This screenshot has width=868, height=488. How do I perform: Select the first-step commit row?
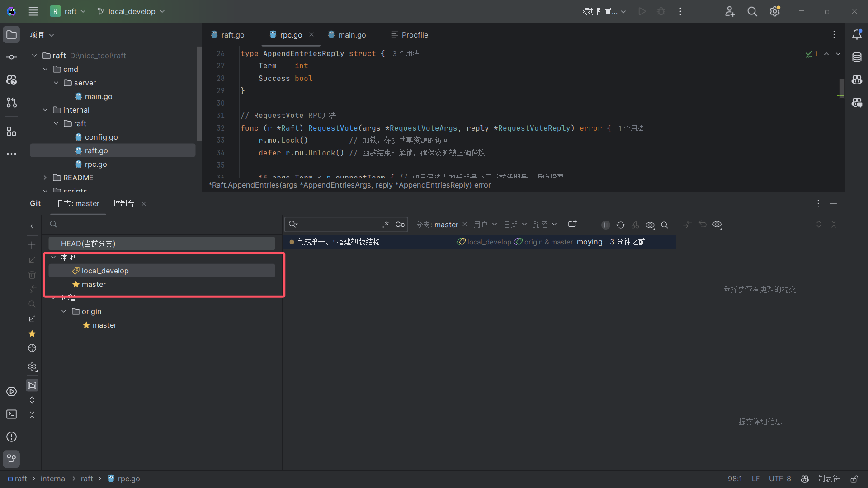479,242
